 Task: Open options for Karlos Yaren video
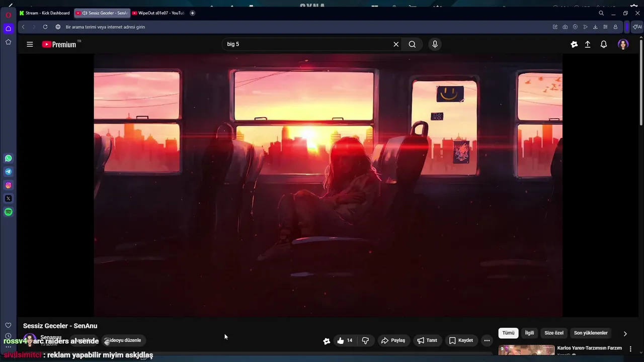coord(630,349)
